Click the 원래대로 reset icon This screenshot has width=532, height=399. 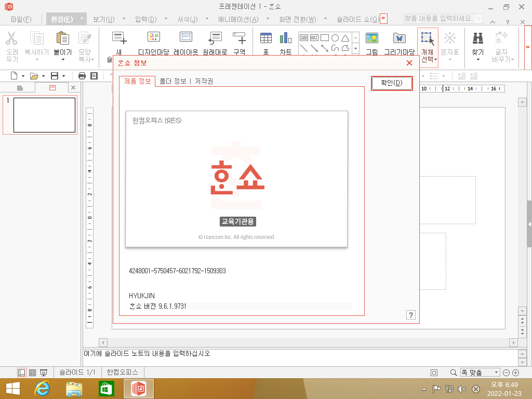point(215,38)
